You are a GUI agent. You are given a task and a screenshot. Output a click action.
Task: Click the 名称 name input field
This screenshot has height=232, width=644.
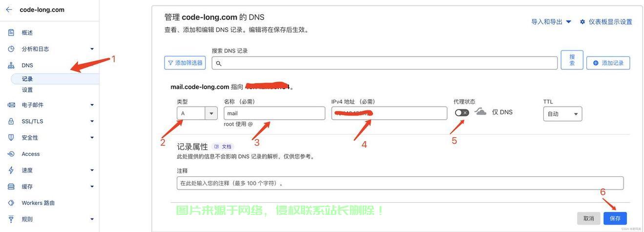click(274, 113)
